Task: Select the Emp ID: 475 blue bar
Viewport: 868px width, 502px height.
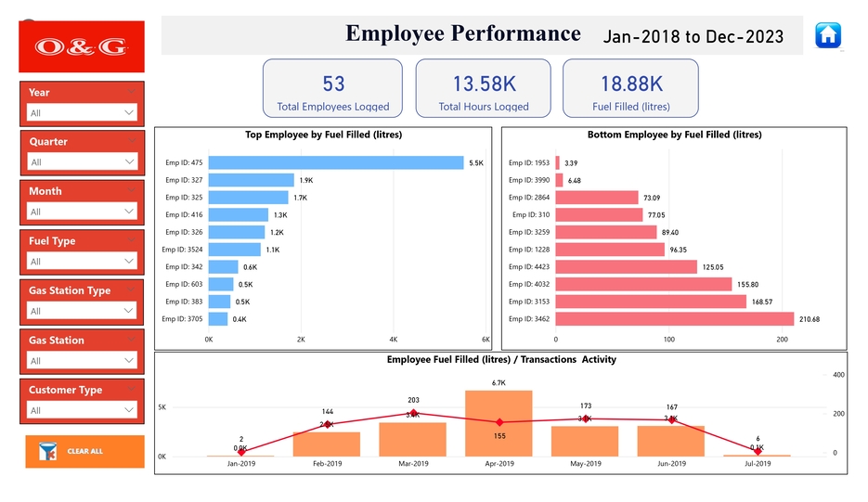Action: [x=335, y=162]
